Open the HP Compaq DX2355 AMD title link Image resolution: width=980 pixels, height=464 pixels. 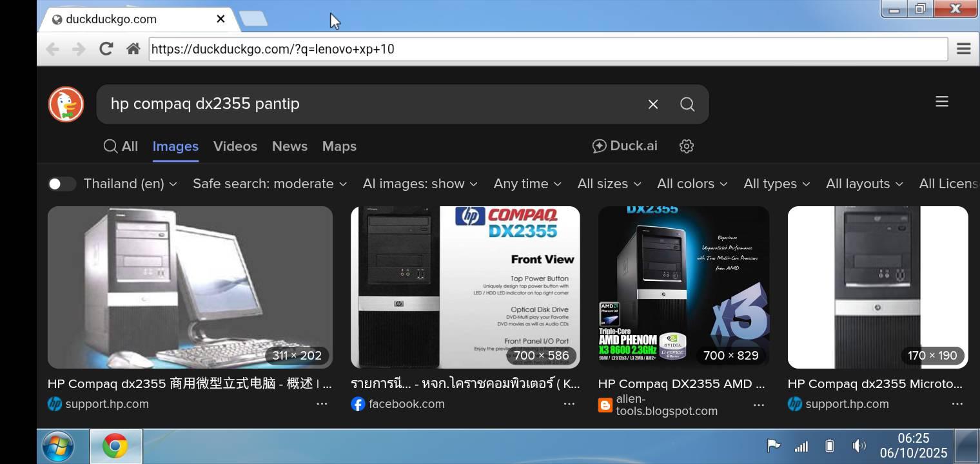point(681,384)
